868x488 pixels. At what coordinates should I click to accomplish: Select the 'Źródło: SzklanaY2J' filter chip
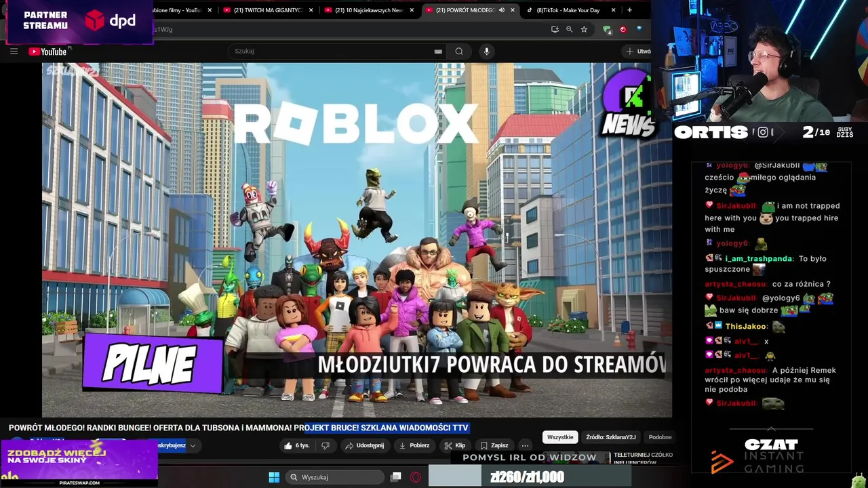click(x=610, y=437)
